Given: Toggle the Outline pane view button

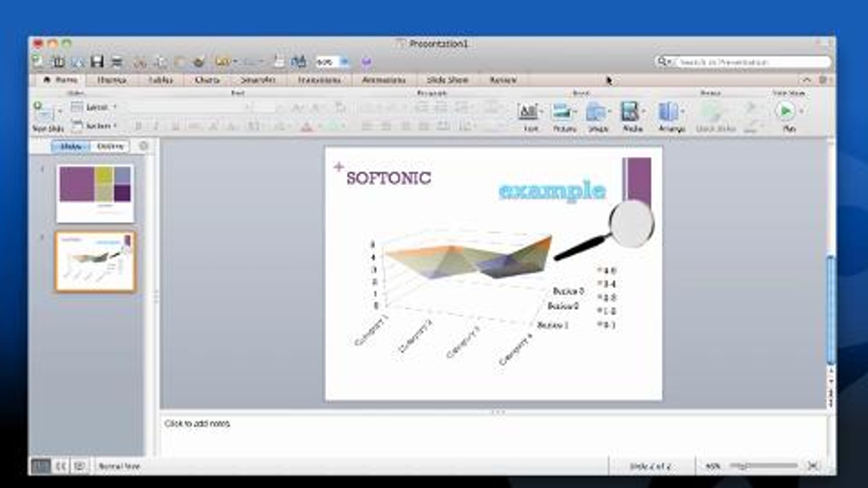Looking at the screenshot, I should coord(110,146).
